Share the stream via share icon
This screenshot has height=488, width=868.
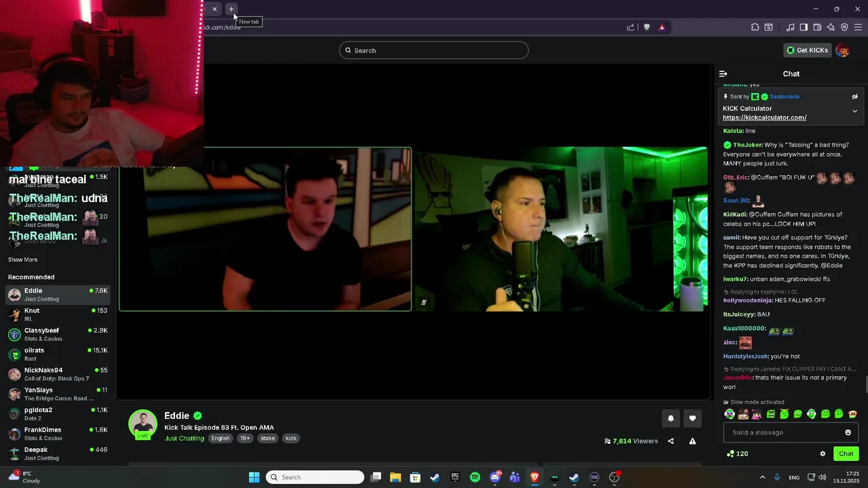671,441
